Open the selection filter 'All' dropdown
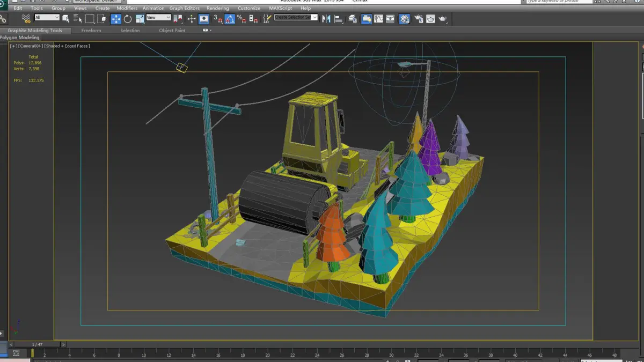The height and width of the screenshot is (362, 644). click(x=47, y=18)
